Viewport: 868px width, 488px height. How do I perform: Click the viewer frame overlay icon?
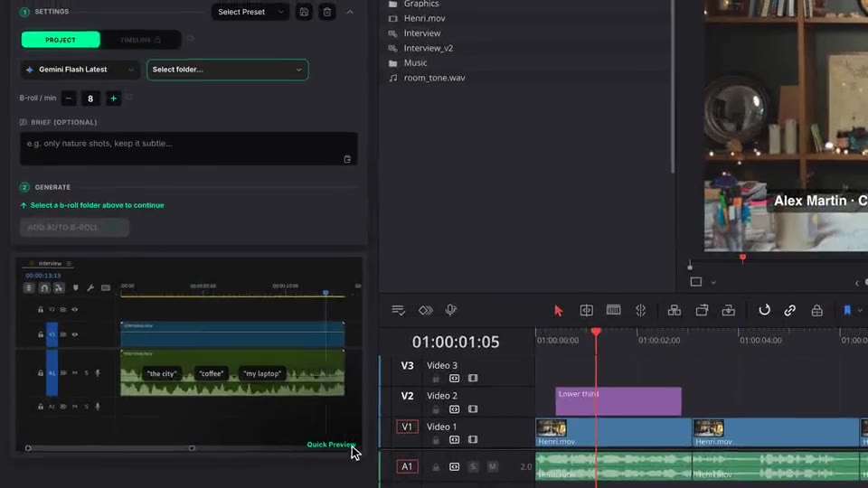click(696, 282)
